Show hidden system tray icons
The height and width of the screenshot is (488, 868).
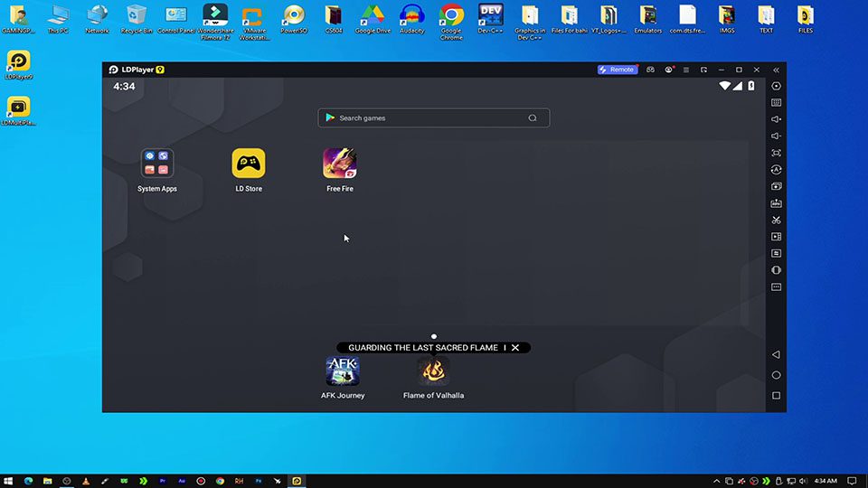(716, 481)
